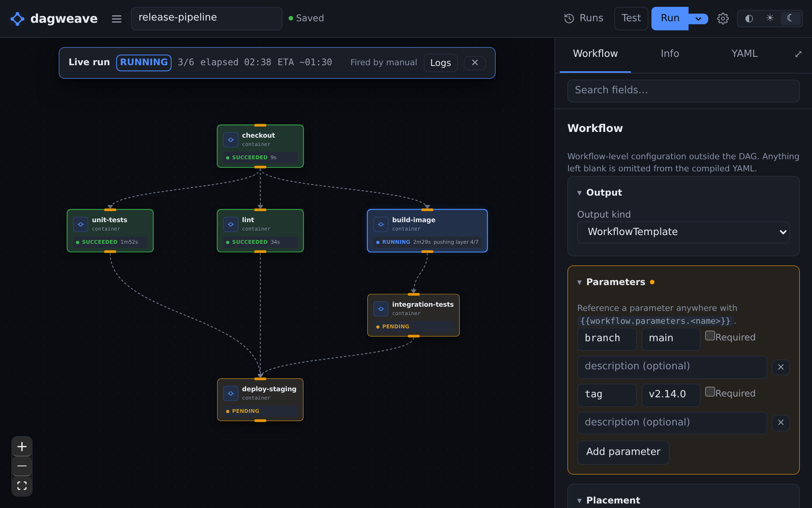Focus the Search fields box
This screenshot has height=508, width=812.
683,91
